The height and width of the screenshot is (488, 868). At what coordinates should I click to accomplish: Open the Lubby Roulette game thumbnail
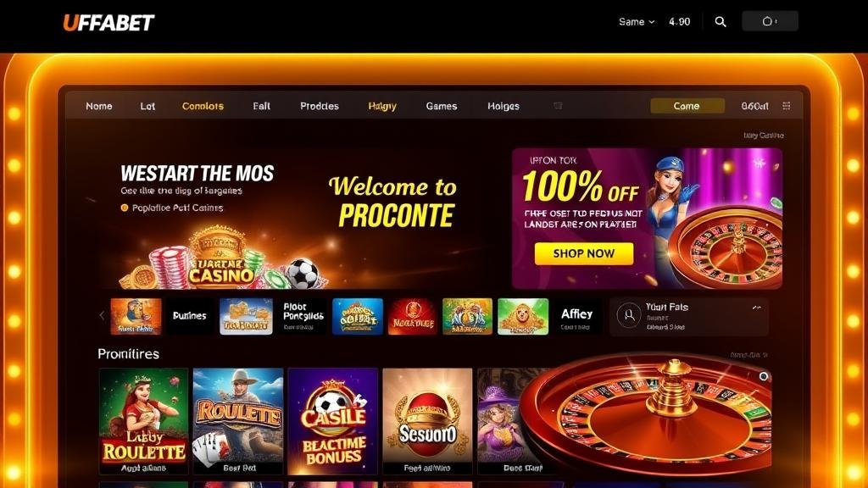pyautogui.click(x=144, y=421)
